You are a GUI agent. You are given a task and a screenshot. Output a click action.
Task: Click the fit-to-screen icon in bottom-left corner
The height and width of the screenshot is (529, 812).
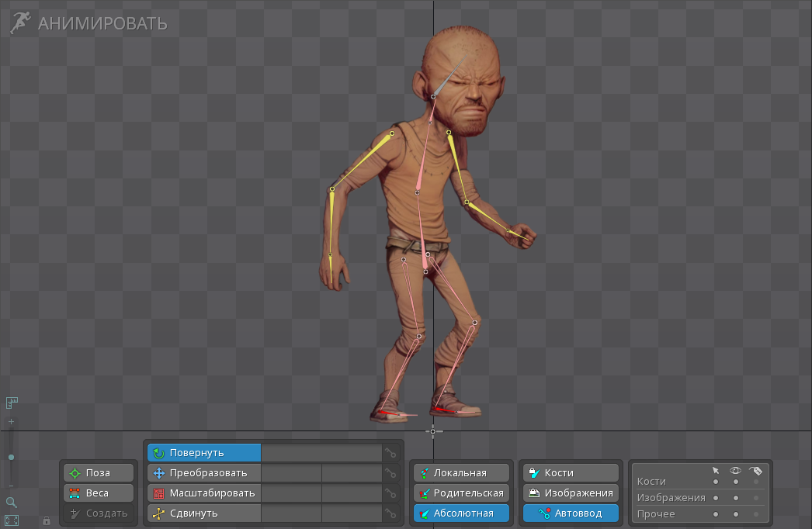click(12, 520)
